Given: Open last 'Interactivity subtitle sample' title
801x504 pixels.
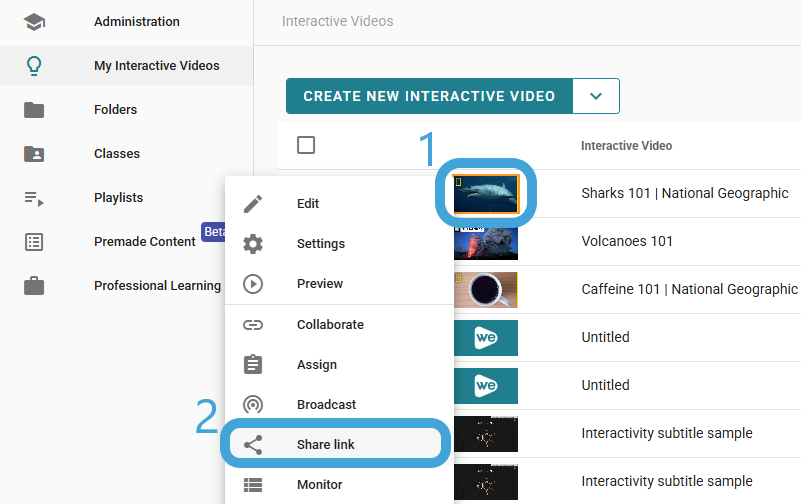Looking at the screenshot, I should (667, 482).
